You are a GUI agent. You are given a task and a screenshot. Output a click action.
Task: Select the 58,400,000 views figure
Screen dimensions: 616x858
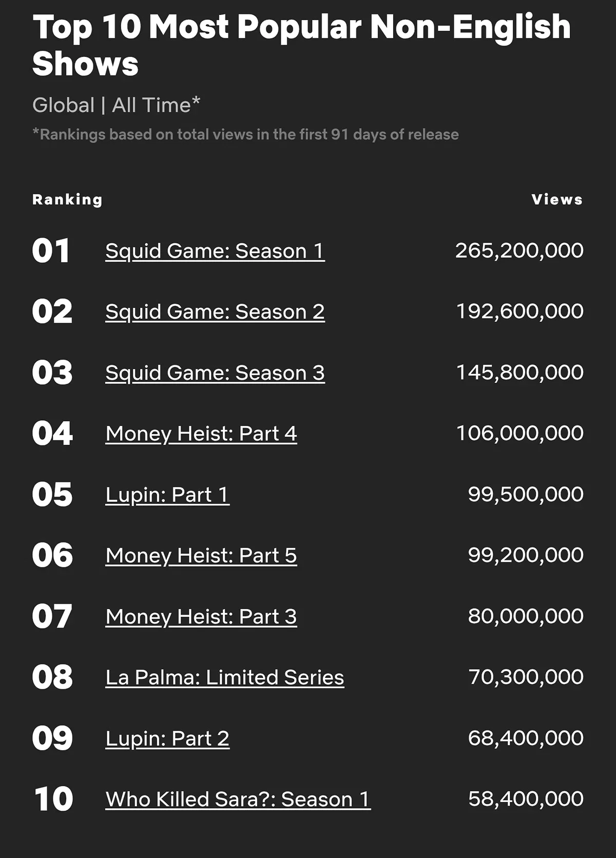526,799
